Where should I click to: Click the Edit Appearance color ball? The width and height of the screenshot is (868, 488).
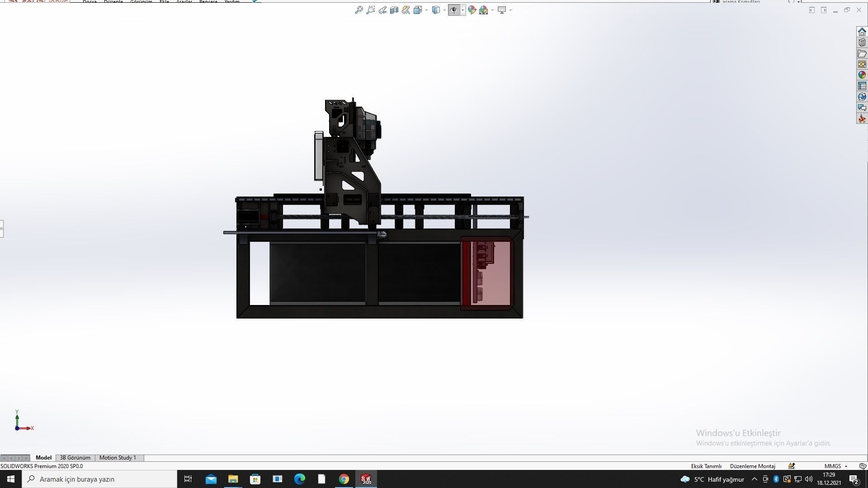tap(472, 10)
